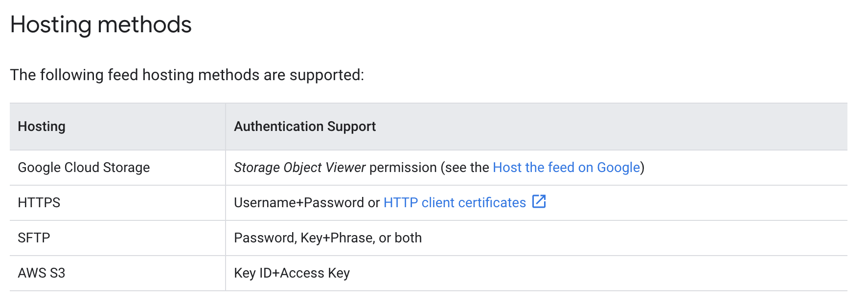Click the Hosting methods heading
Image resolution: width=868 pixels, height=302 pixels.
tap(101, 25)
